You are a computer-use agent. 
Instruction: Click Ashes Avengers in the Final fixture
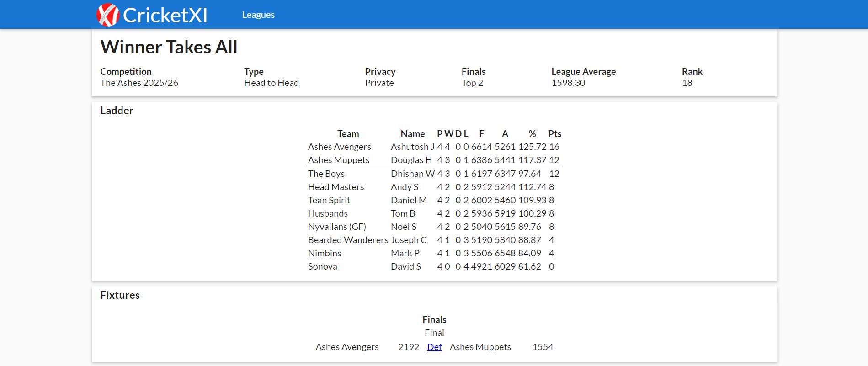click(x=347, y=347)
